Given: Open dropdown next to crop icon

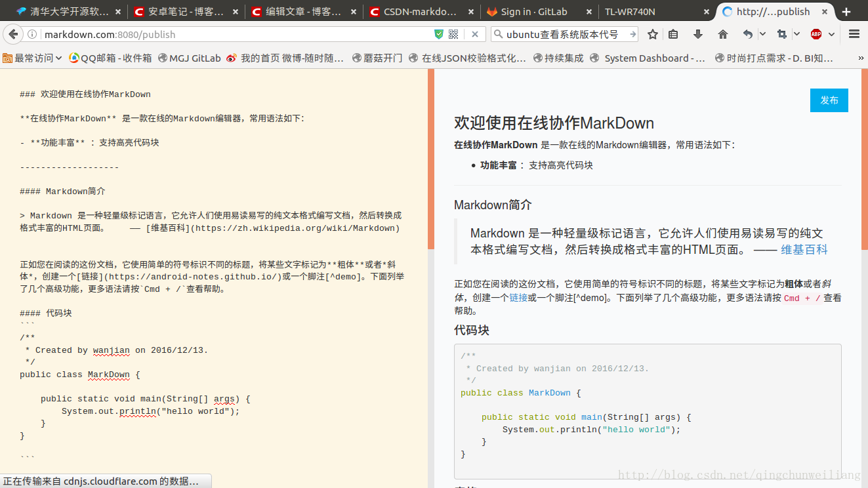Looking at the screenshot, I should [796, 34].
